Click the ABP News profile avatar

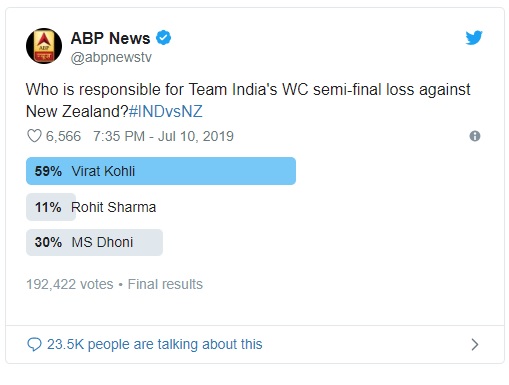(44, 46)
